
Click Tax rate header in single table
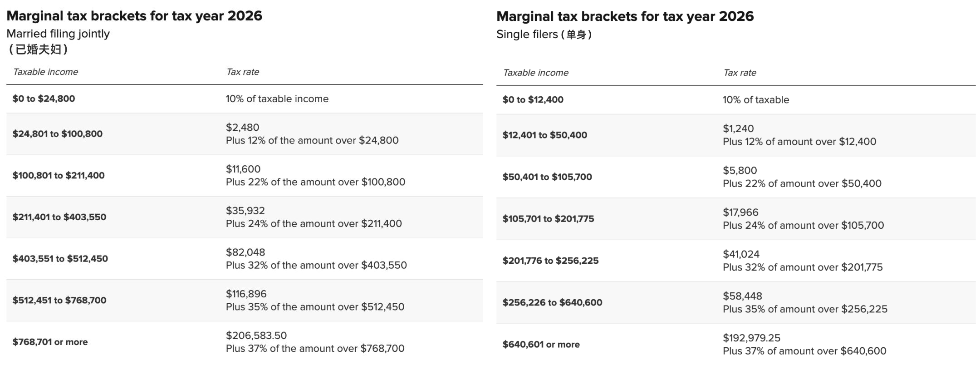tap(740, 73)
